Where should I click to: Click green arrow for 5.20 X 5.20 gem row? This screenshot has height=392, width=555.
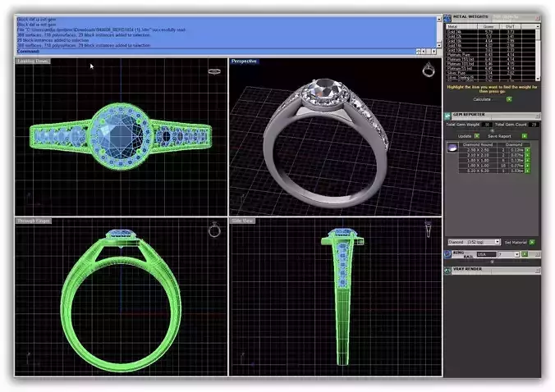coord(527,171)
